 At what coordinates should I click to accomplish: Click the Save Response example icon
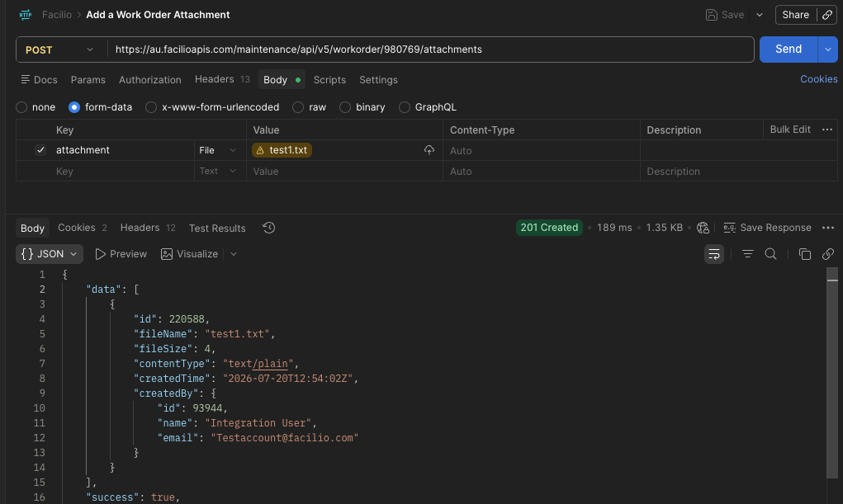(x=729, y=228)
